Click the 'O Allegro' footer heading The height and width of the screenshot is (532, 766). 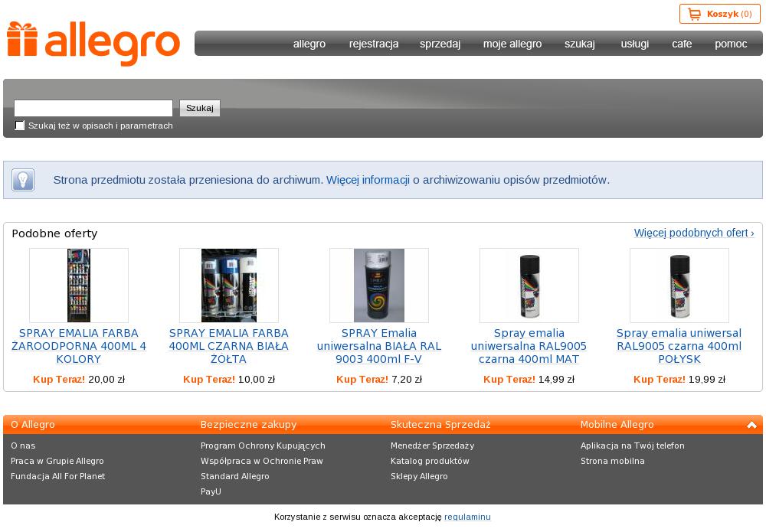tap(33, 425)
